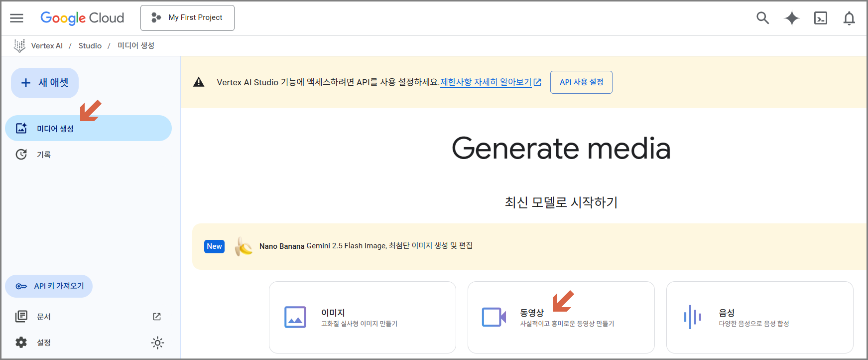Viewport: 868px width, 360px height.
Task: Click the 미디어 생성 breadcrumb text
Action: pos(136,46)
